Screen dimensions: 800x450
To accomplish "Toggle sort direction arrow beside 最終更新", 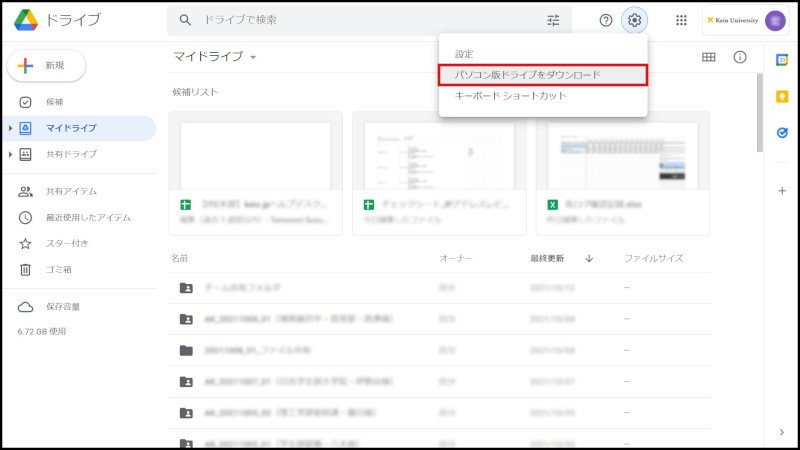I will click(x=589, y=258).
